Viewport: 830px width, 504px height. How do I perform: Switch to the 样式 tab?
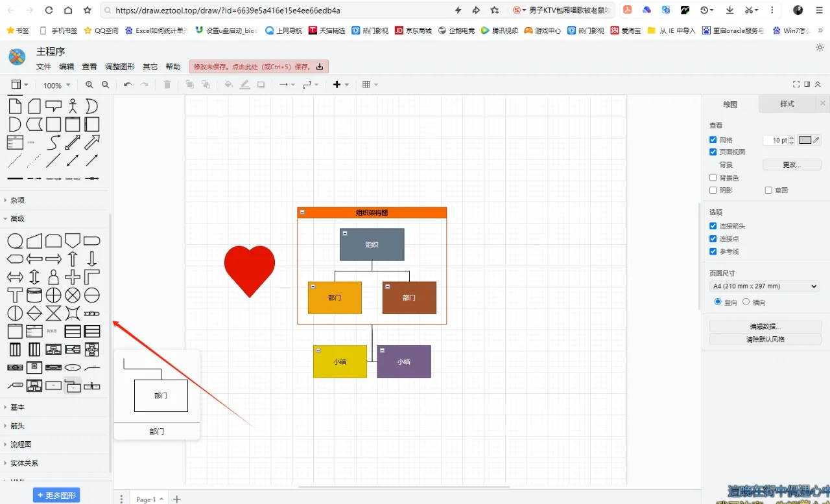(x=787, y=104)
